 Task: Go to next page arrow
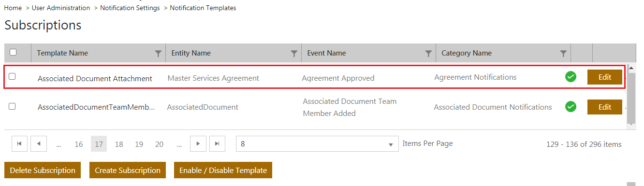pos(198,143)
